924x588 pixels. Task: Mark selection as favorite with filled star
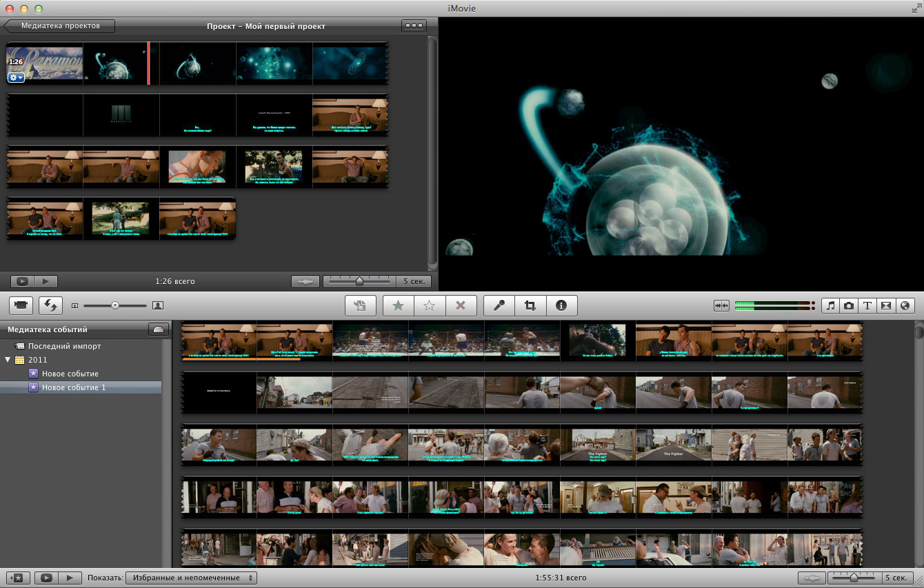(x=398, y=305)
